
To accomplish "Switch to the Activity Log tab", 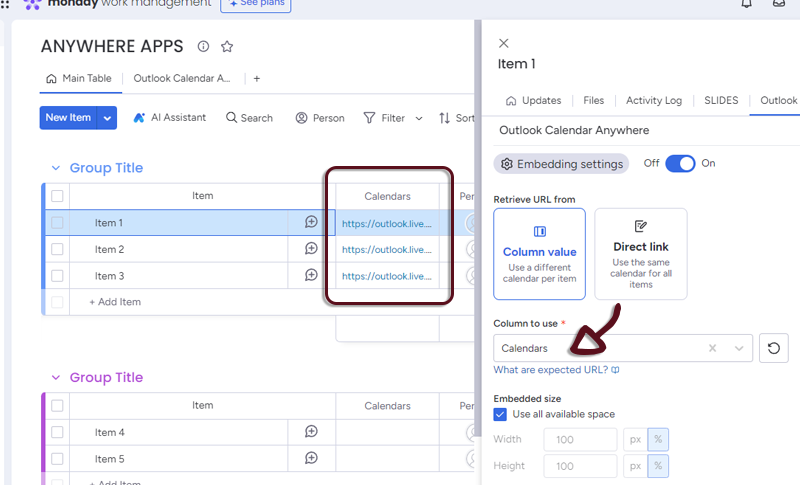I will coord(653,101).
